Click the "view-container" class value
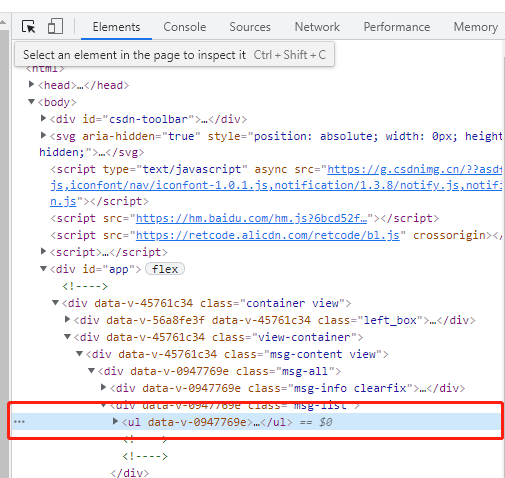Viewport: 505px width, 478px height. (304, 337)
